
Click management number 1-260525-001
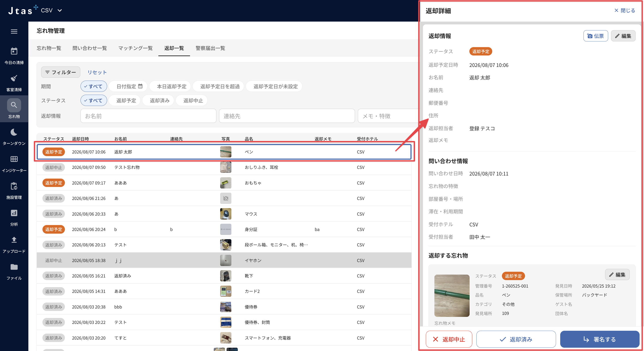515,286
